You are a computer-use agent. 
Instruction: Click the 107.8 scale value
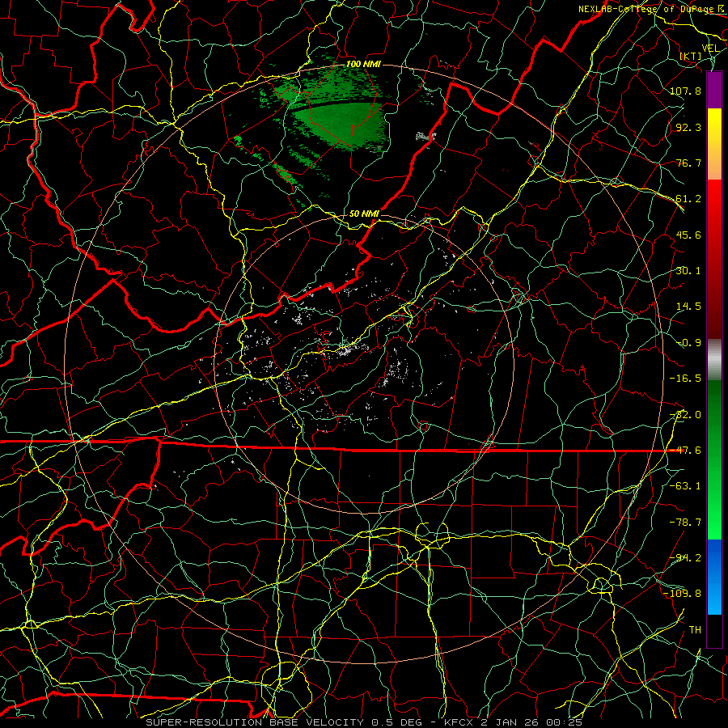[685, 91]
